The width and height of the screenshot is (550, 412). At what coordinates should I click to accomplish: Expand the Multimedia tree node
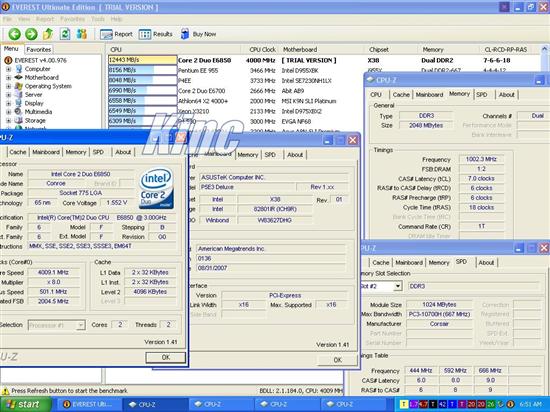tap(9, 112)
